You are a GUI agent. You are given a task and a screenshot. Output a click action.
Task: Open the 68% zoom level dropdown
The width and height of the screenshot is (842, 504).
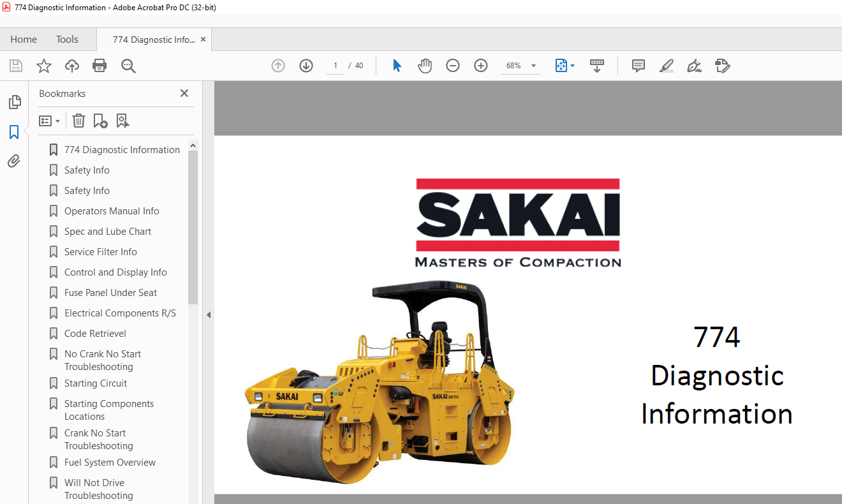(533, 66)
